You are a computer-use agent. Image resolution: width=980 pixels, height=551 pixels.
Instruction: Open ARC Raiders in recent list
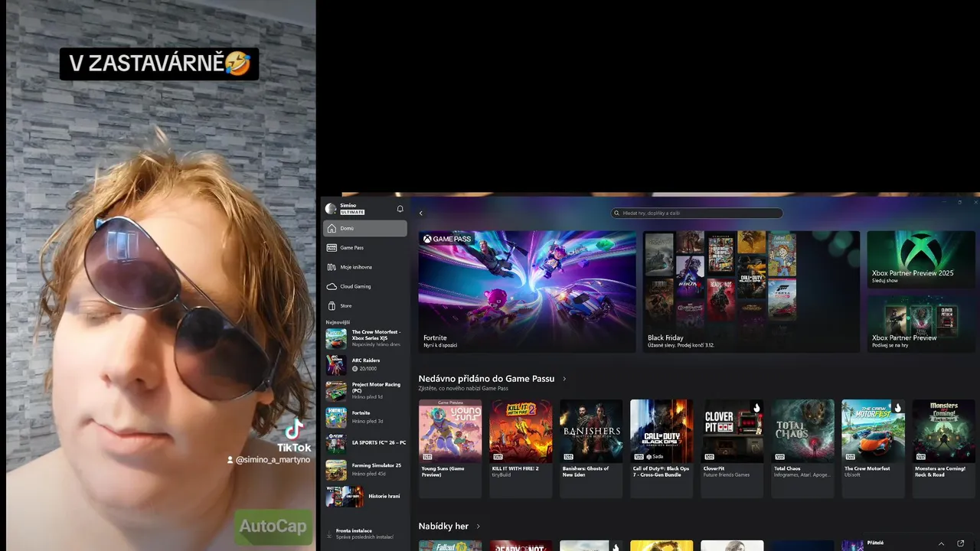coord(365,364)
